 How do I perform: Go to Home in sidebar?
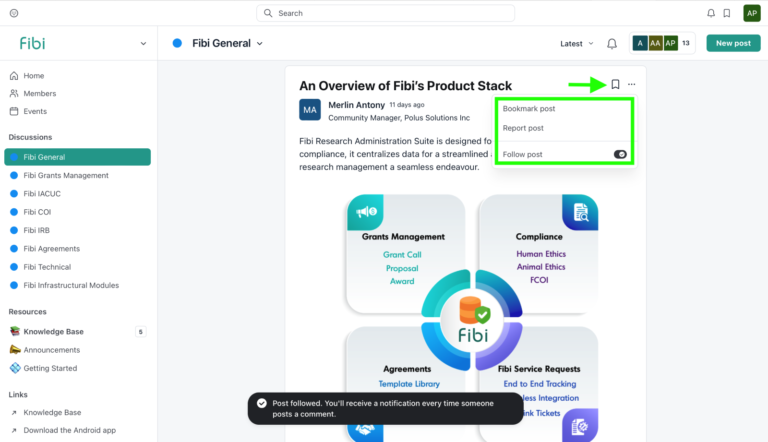[x=34, y=75]
